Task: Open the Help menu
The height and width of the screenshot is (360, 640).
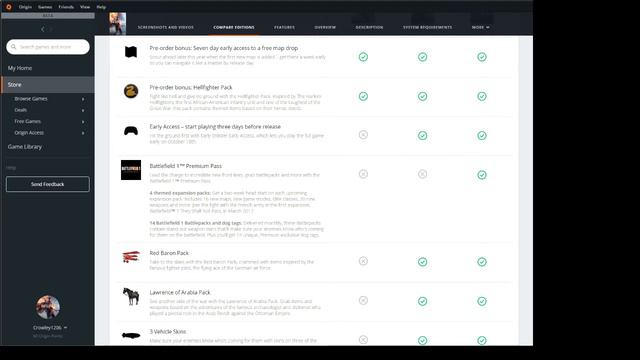Action: tap(101, 7)
